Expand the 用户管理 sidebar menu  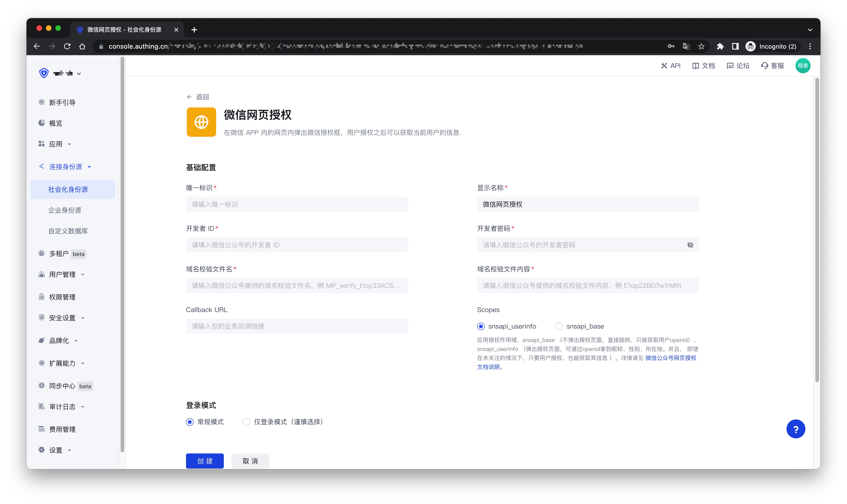(62, 274)
